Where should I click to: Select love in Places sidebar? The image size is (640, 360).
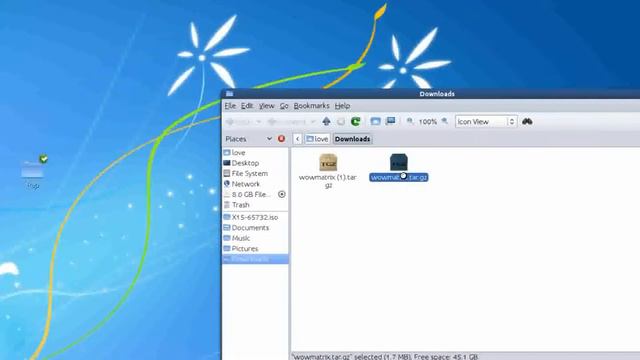tap(256, 153)
